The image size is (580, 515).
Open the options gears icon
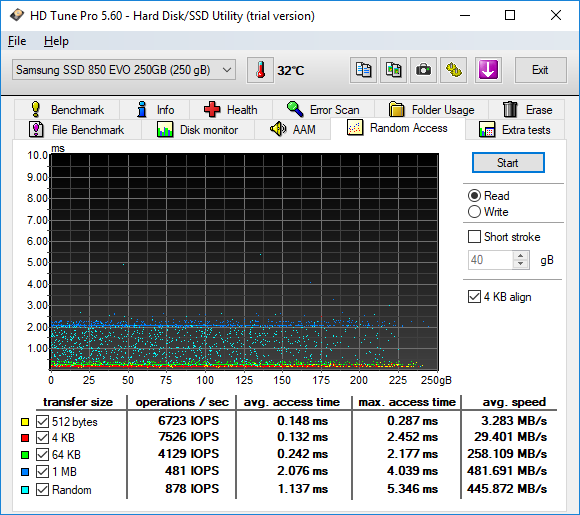tap(453, 70)
